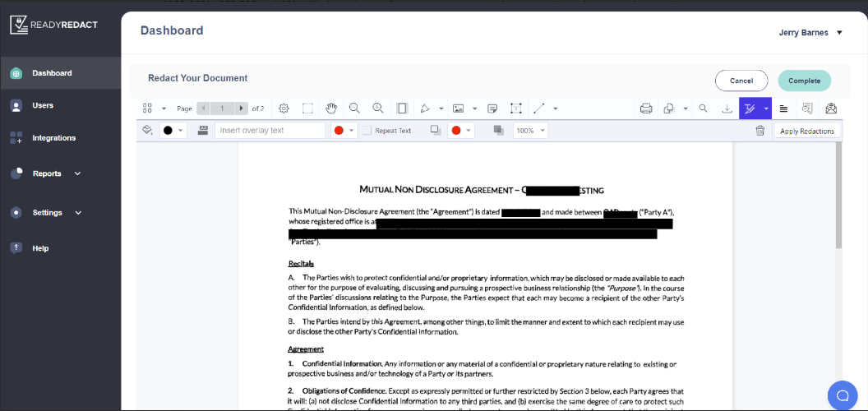Click the Cancel button
The height and width of the screenshot is (411, 868).
[741, 81]
